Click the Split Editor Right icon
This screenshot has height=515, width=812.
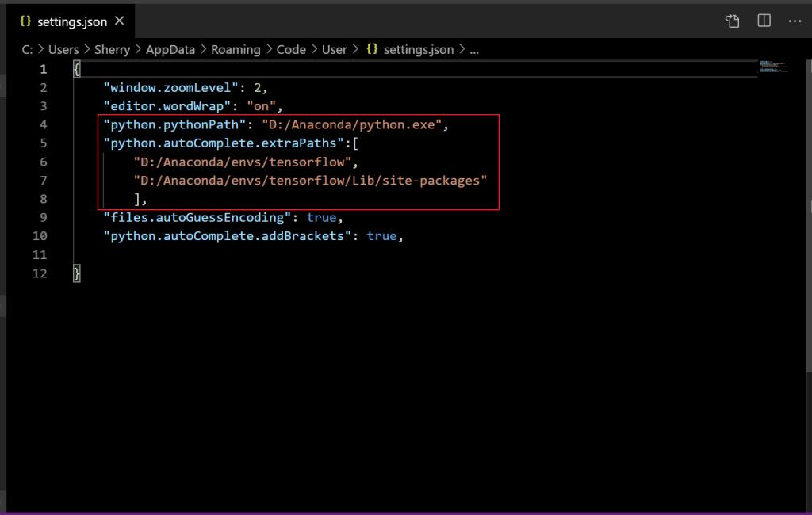764,21
